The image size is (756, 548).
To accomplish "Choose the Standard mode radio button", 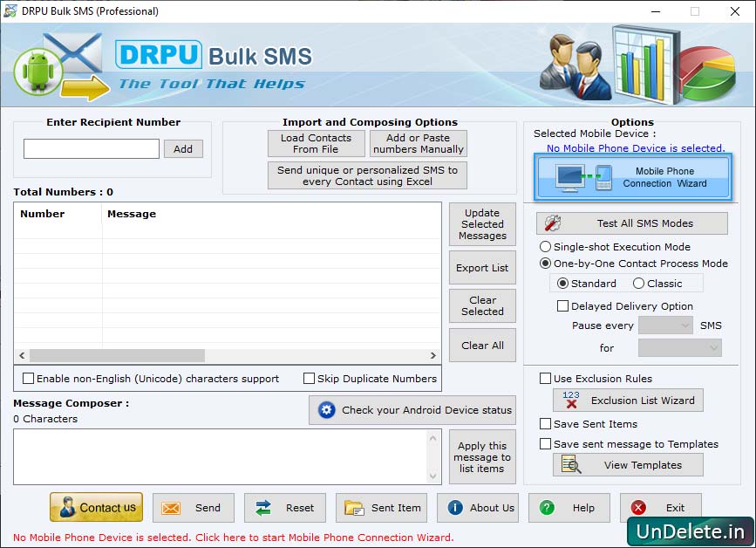I will pyautogui.click(x=562, y=284).
